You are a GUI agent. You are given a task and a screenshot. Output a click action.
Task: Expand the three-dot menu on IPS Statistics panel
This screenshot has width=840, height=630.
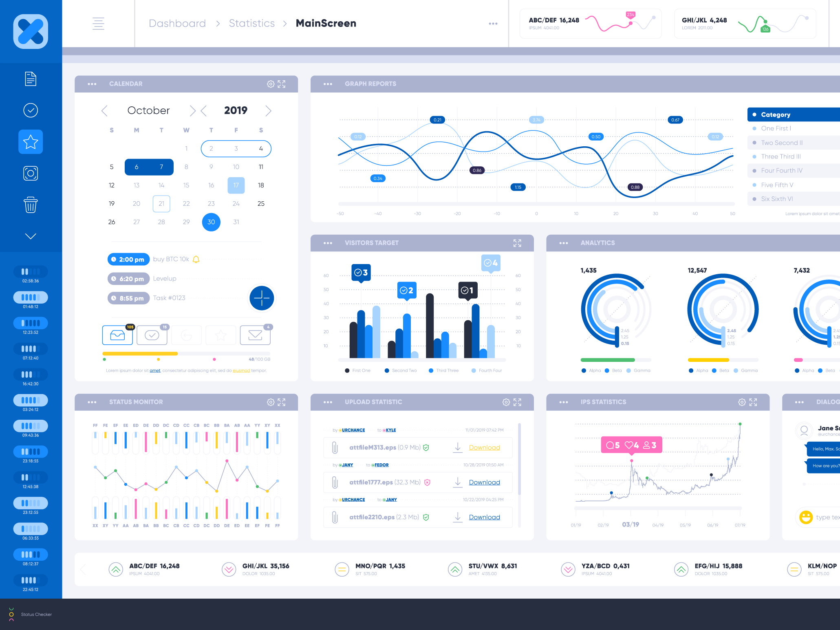tap(562, 402)
